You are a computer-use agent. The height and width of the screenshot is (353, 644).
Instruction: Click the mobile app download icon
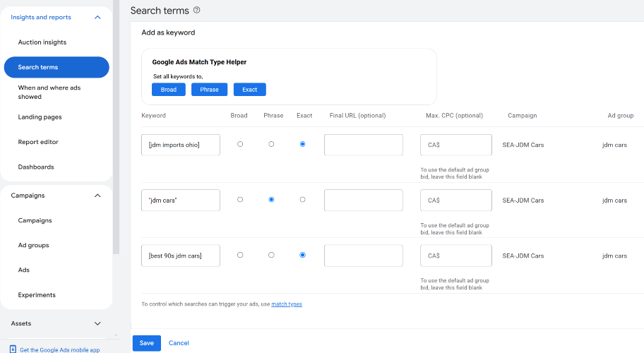point(13,349)
